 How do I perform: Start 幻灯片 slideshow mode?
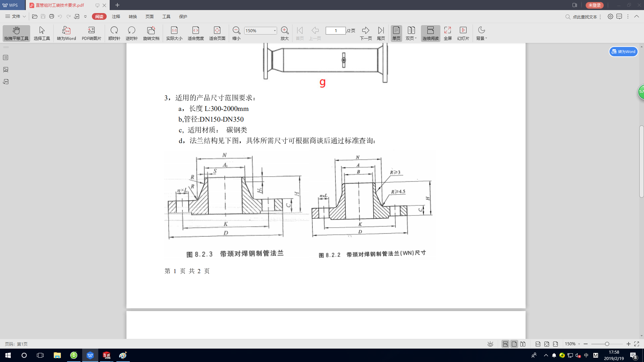click(463, 33)
